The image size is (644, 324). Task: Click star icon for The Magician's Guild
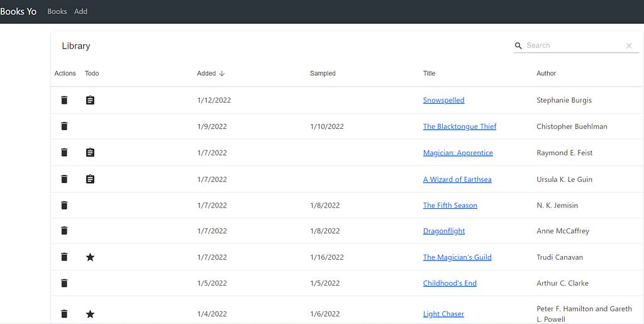click(91, 257)
